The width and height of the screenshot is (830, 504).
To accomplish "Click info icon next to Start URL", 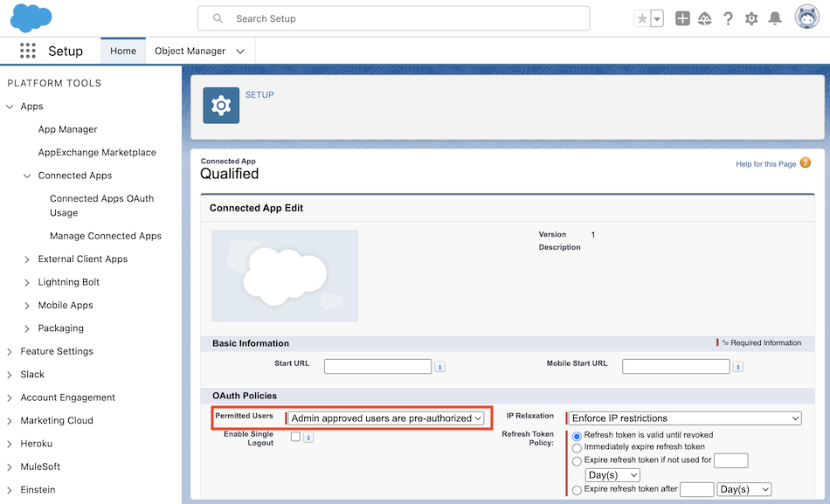I will [x=439, y=366].
